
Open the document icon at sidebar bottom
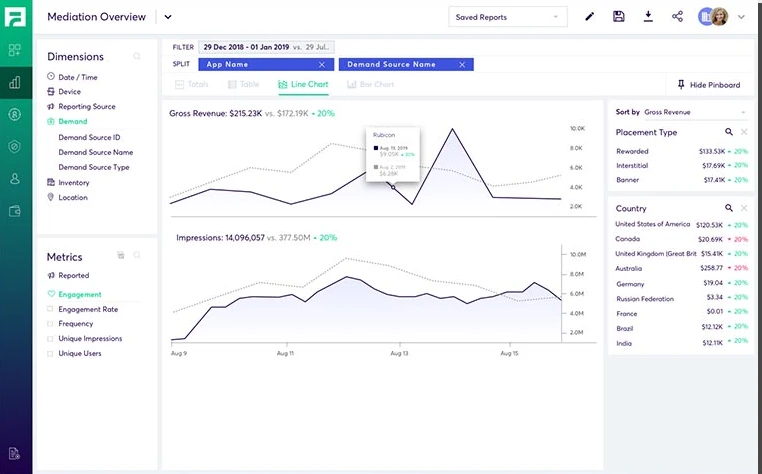15,453
